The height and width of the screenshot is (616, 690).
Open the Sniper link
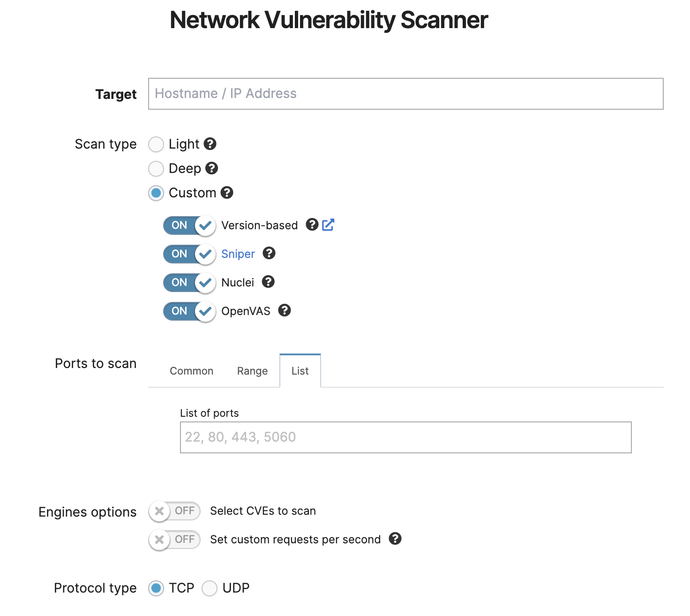(x=238, y=254)
